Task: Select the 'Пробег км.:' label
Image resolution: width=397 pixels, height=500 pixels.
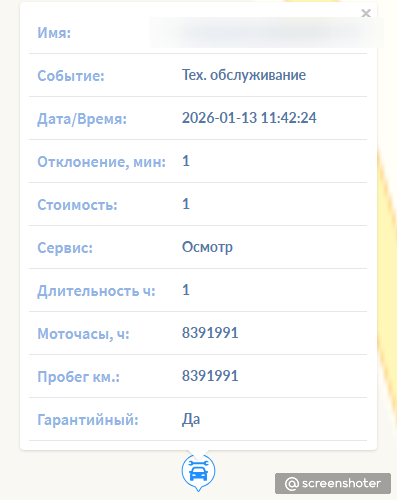Action: coord(78,377)
